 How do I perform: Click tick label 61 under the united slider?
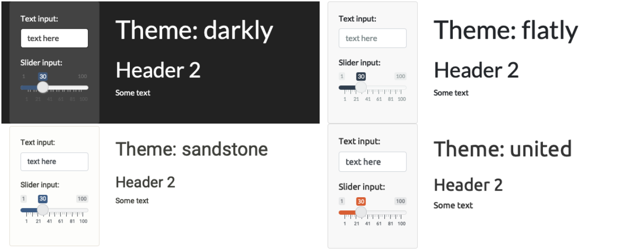click(379, 224)
